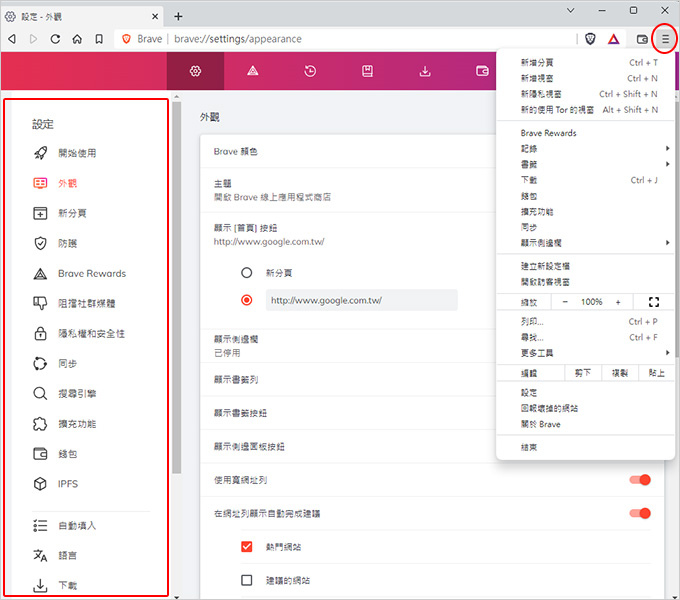Expand the 記錄 submenu
This screenshot has height=600, width=680.
tap(585, 149)
